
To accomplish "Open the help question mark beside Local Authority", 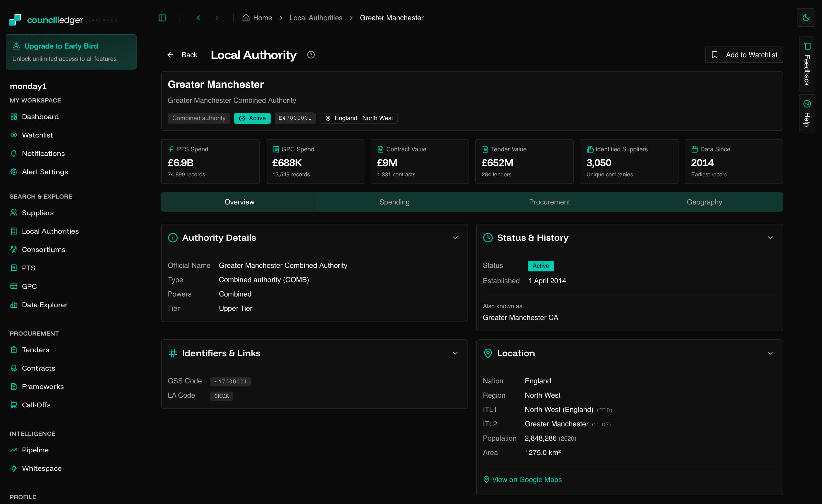I will coord(311,55).
